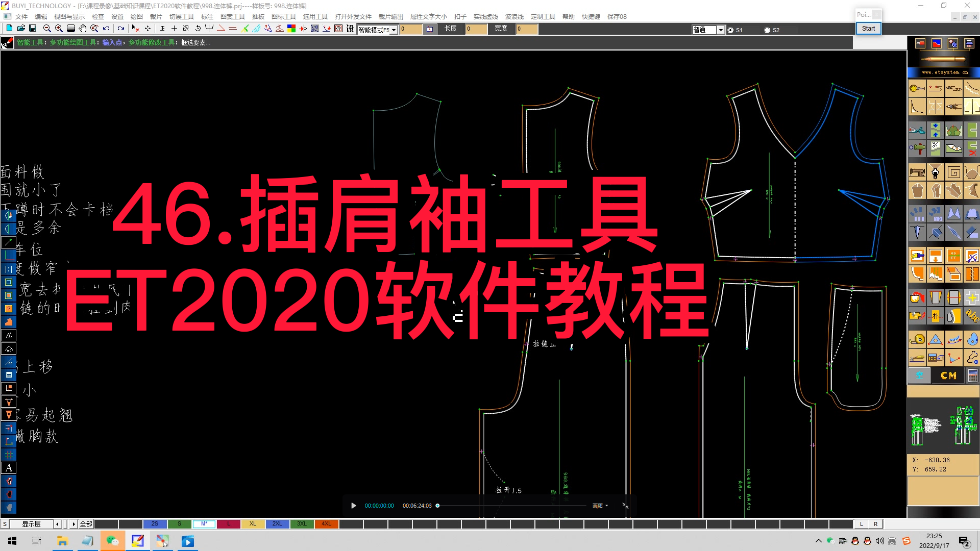This screenshot has height=551, width=980.
Task: Click the white cross plus tool icon
Action: tap(972, 298)
